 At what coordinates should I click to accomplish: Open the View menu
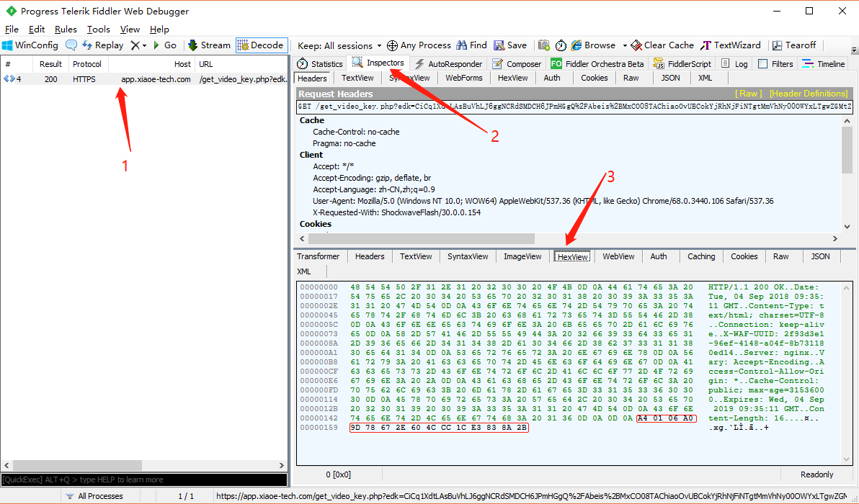click(x=130, y=30)
